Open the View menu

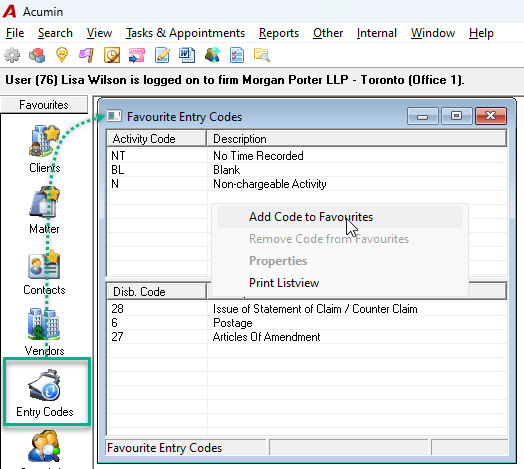click(x=99, y=33)
